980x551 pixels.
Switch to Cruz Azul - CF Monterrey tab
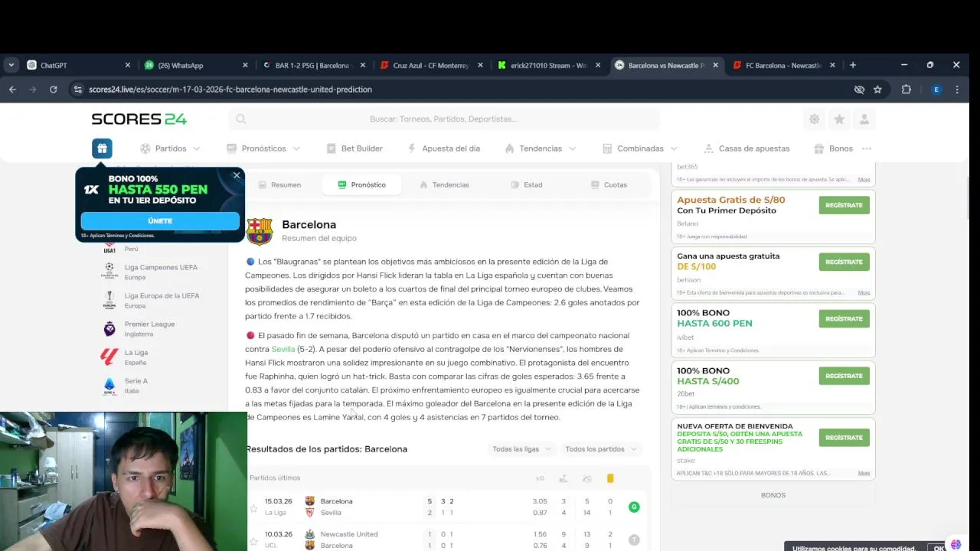click(x=430, y=65)
